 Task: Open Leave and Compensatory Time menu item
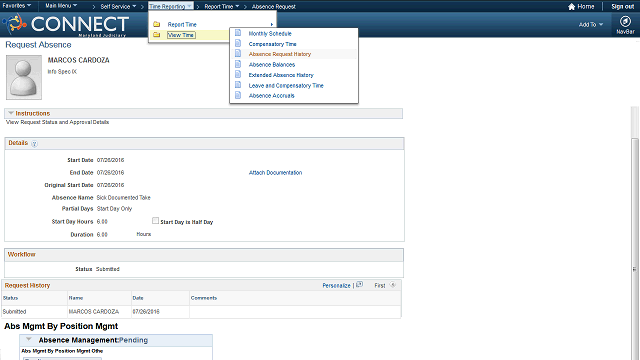click(286, 85)
